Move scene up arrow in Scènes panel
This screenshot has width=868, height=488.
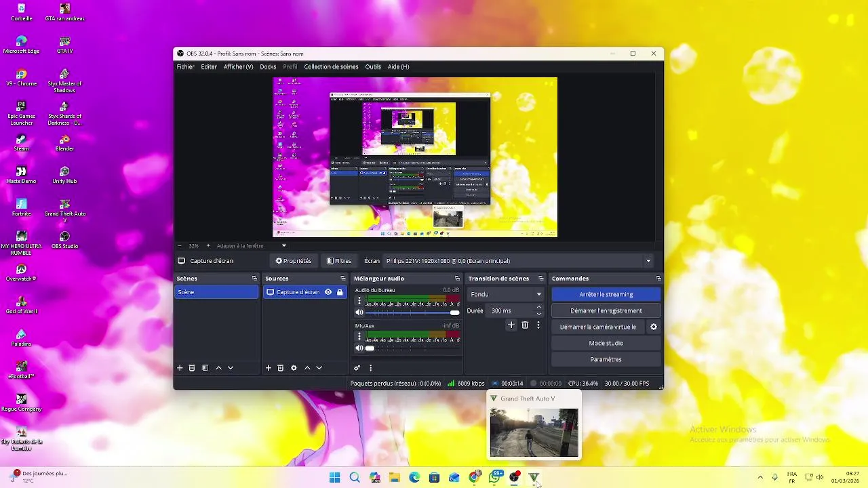[218, 368]
